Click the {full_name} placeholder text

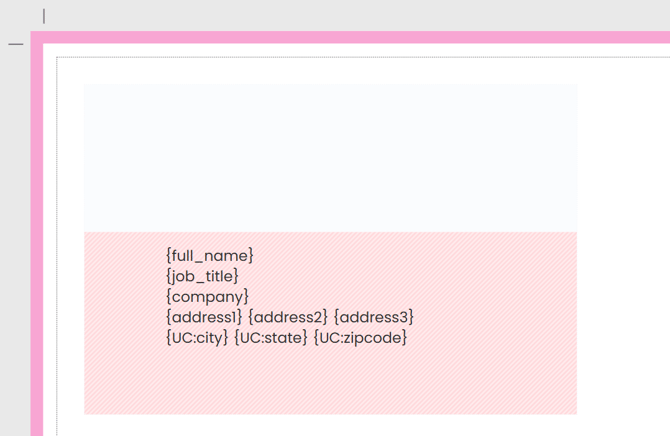pos(210,256)
